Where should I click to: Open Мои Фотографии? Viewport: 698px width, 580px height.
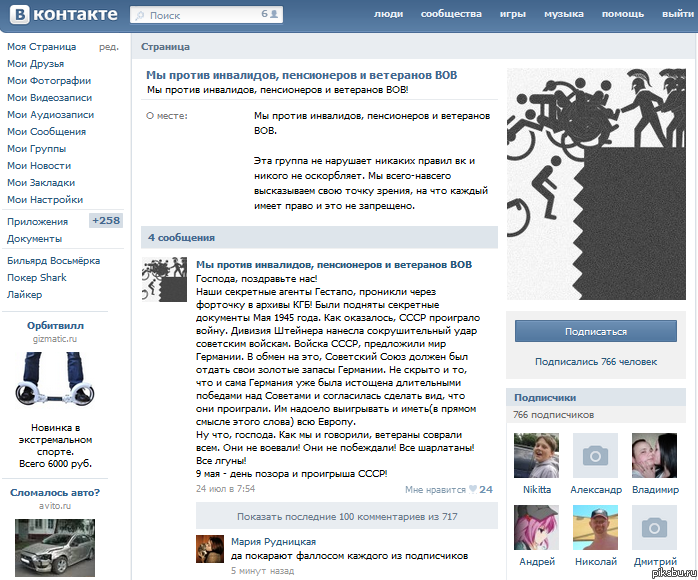[49, 81]
